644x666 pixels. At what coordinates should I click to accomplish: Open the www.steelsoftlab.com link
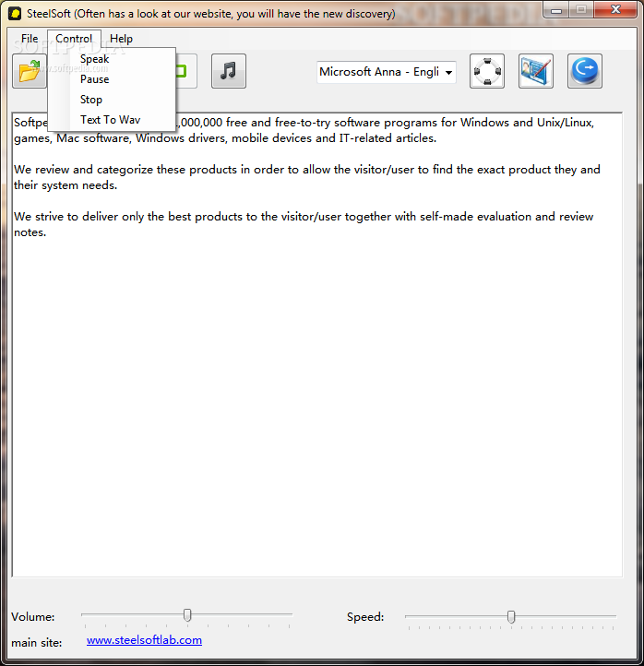click(144, 640)
